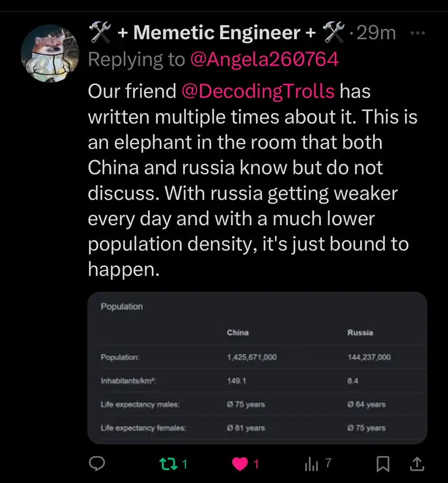This screenshot has height=483, width=448.
Task: Tap the share upload arrow icon
Action: coord(417,463)
